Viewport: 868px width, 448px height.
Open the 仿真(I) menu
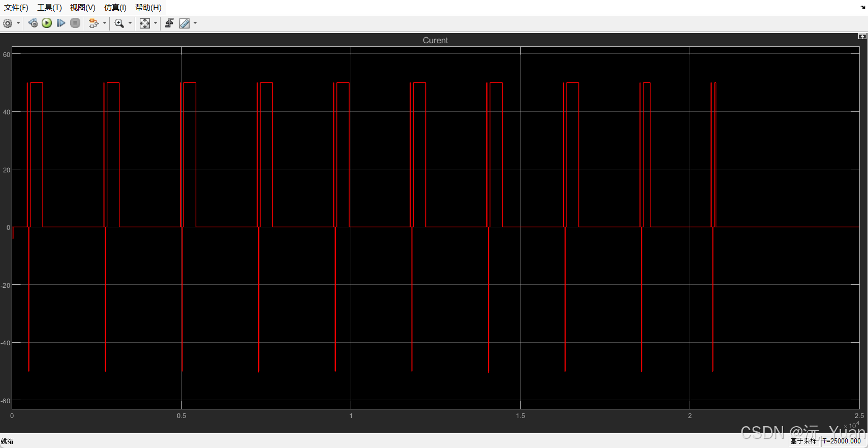click(x=115, y=7)
